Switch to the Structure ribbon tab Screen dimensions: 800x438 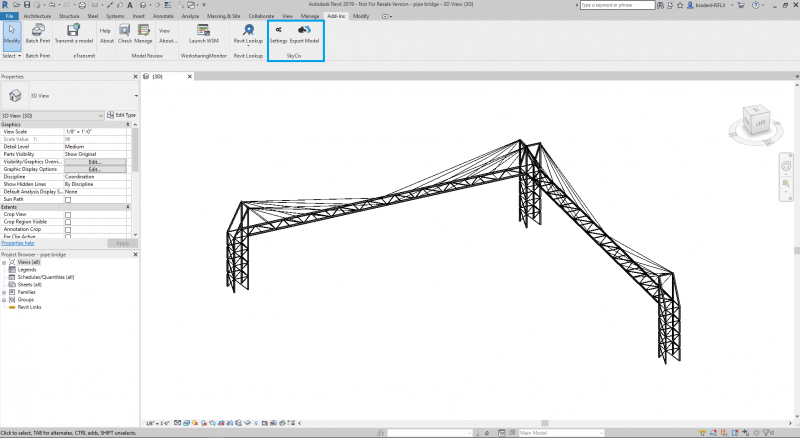[x=69, y=16]
